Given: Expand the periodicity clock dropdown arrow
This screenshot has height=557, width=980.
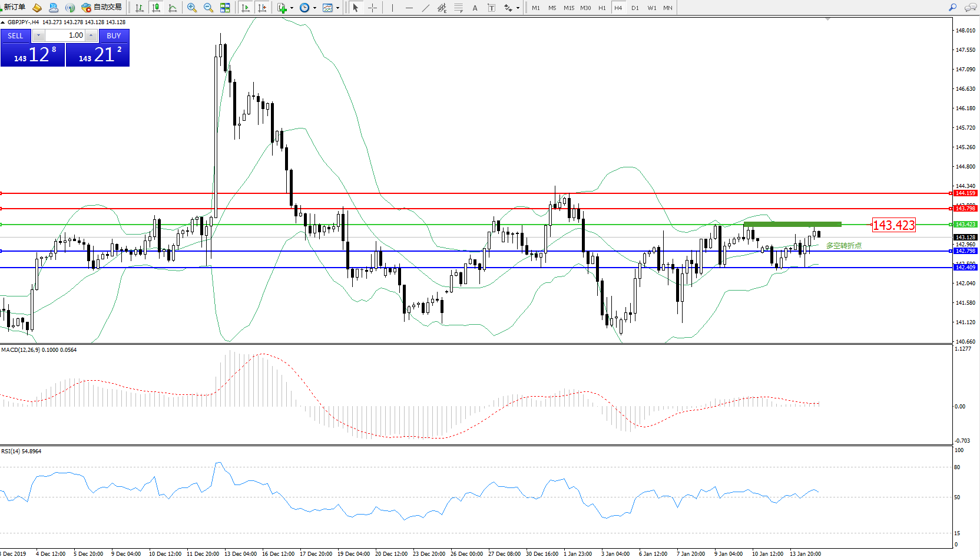Looking at the screenshot, I should (314, 8).
